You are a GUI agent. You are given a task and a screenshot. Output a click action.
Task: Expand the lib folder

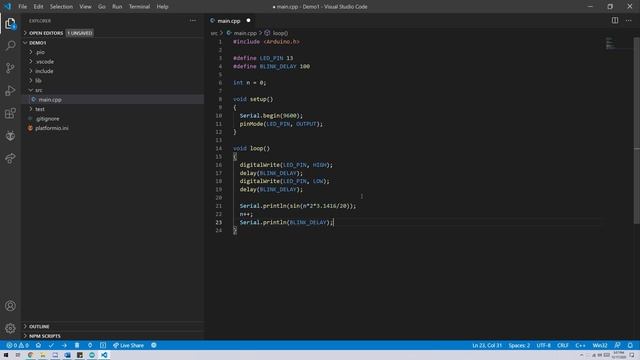click(x=38, y=80)
